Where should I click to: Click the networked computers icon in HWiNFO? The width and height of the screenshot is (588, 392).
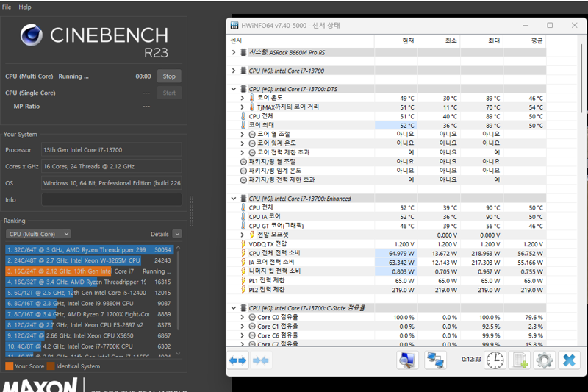pos(435,360)
